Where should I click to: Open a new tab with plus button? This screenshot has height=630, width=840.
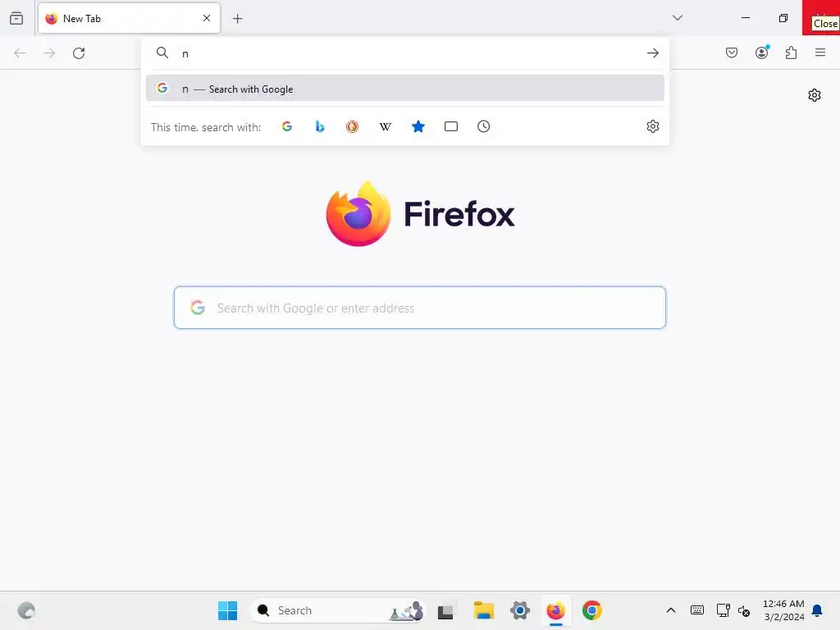(x=238, y=19)
